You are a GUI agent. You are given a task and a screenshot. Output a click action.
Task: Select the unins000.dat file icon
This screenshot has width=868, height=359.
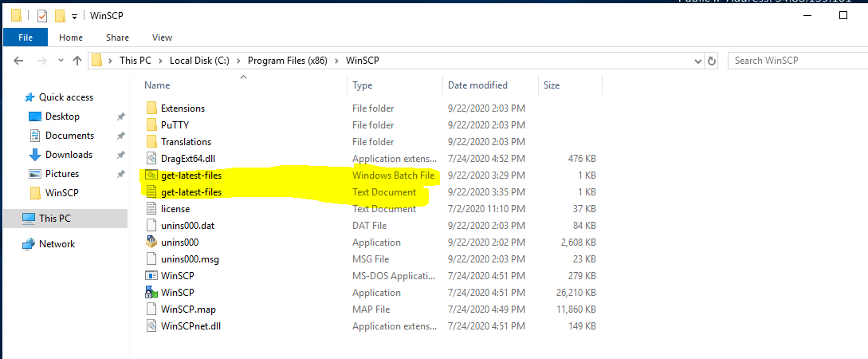(x=151, y=226)
